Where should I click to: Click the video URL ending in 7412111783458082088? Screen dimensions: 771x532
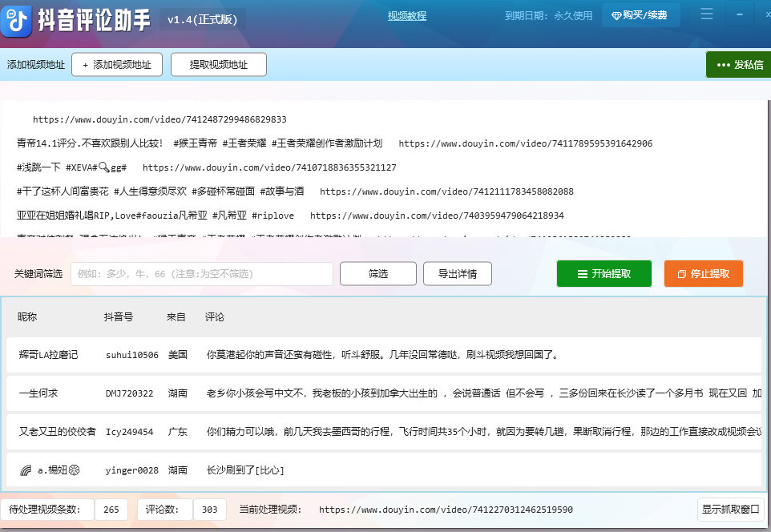click(x=446, y=191)
